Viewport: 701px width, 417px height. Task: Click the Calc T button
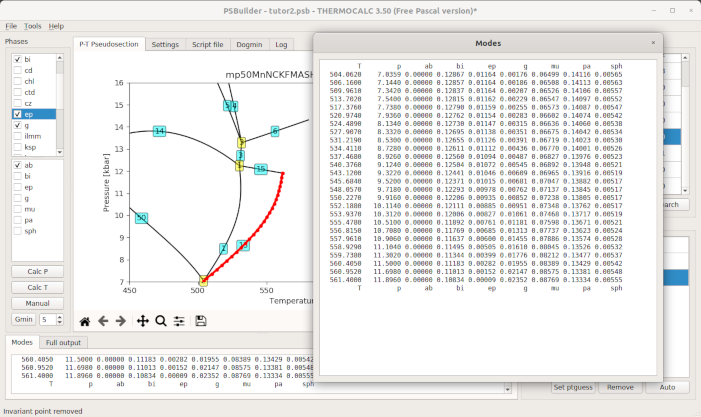click(38, 287)
